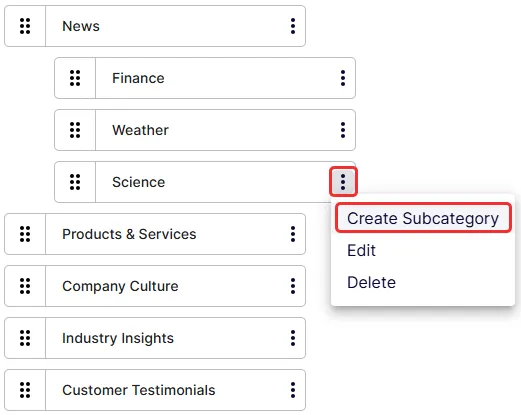Open Company Culture three-dot menu
Image resolution: width=521 pixels, height=415 pixels.
tap(293, 286)
